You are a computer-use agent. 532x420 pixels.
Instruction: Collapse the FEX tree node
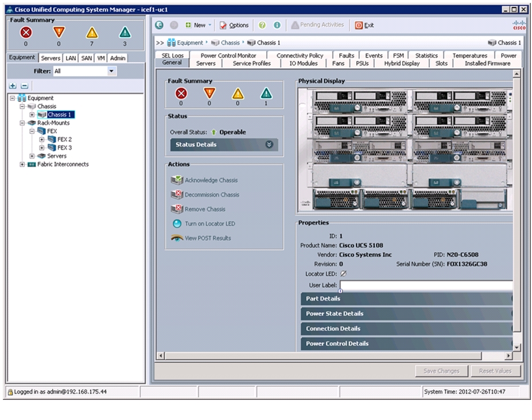(x=32, y=131)
